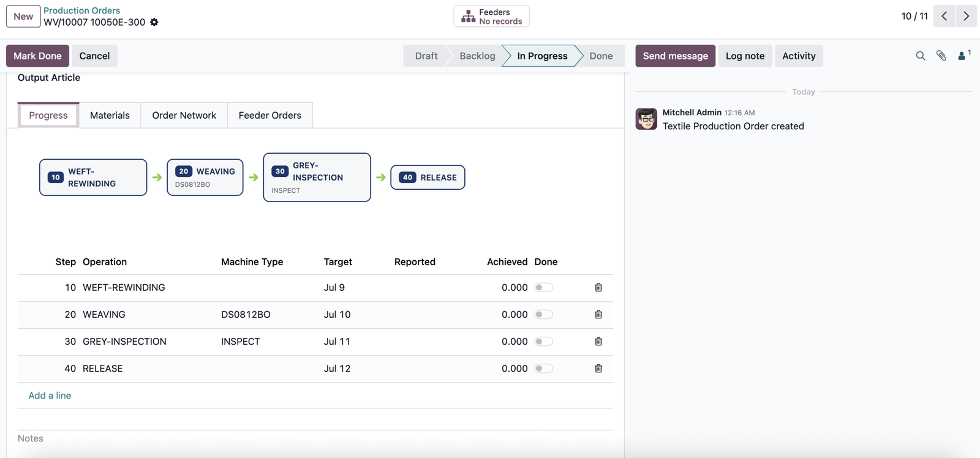This screenshot has width=980, height=458.
Task: Set status to Draft
Action: 426,56
